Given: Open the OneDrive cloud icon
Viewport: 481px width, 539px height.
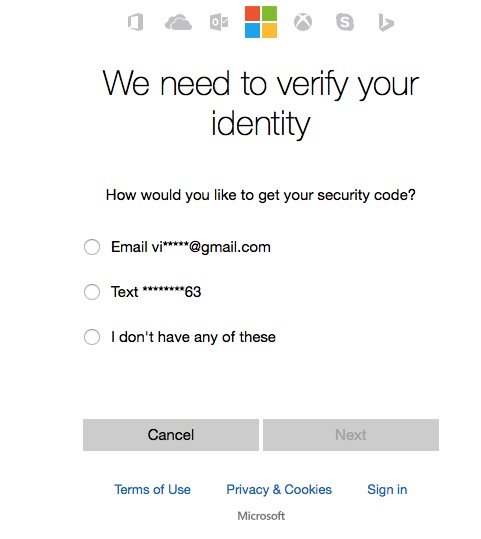Looking at the screenshot, I should tap(178, 22).
